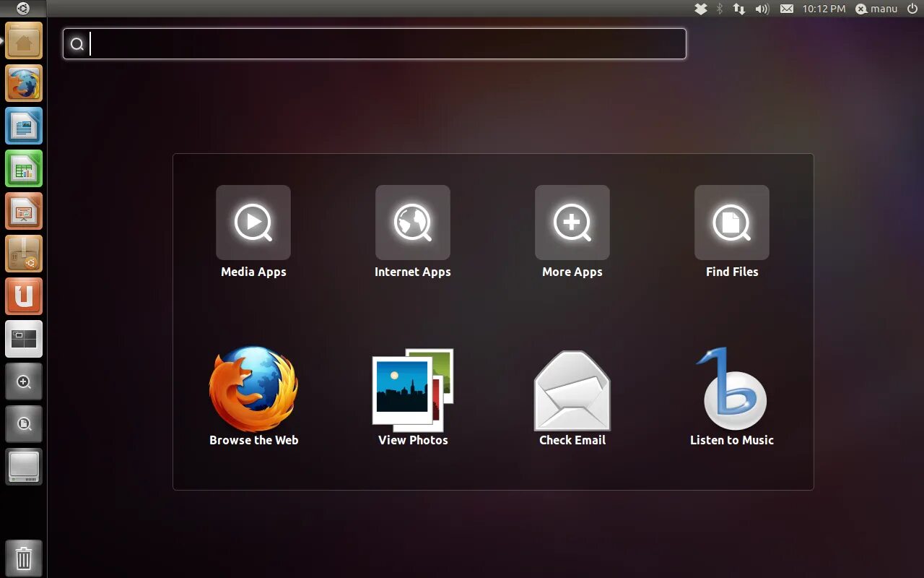Open the Bluetooth indicator menu
This screenshot has height=578, width=924.
click(x=720, y=9)
